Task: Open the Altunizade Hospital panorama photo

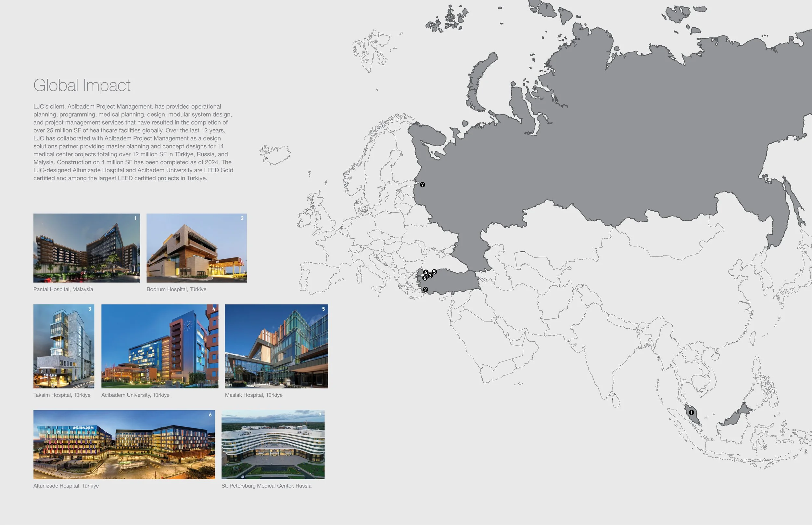Action: pos(124,444)
